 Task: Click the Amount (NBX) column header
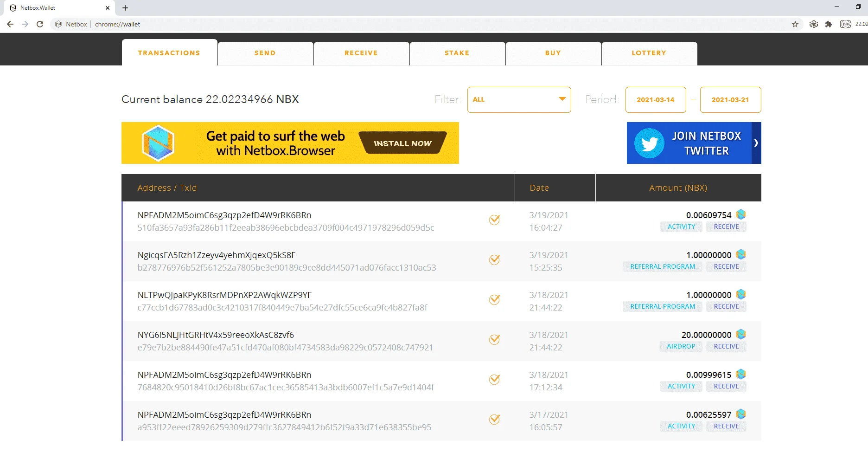[678, 188]
